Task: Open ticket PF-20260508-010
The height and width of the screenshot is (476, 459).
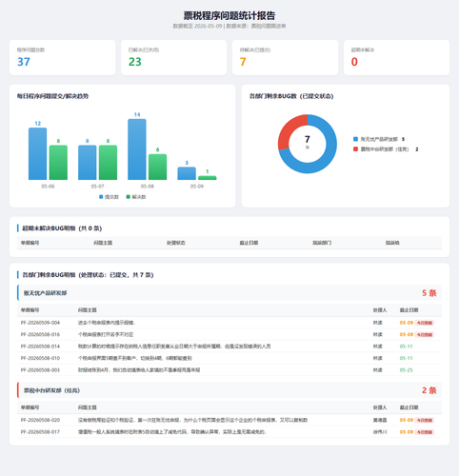Action: pos(40,358)
